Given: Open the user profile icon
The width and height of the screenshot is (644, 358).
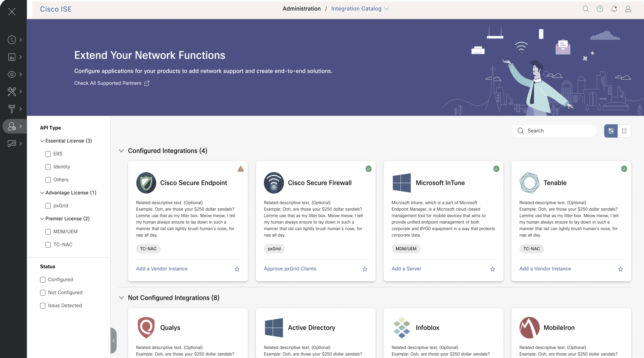Looking at the screenshot, I should [628, 9].
